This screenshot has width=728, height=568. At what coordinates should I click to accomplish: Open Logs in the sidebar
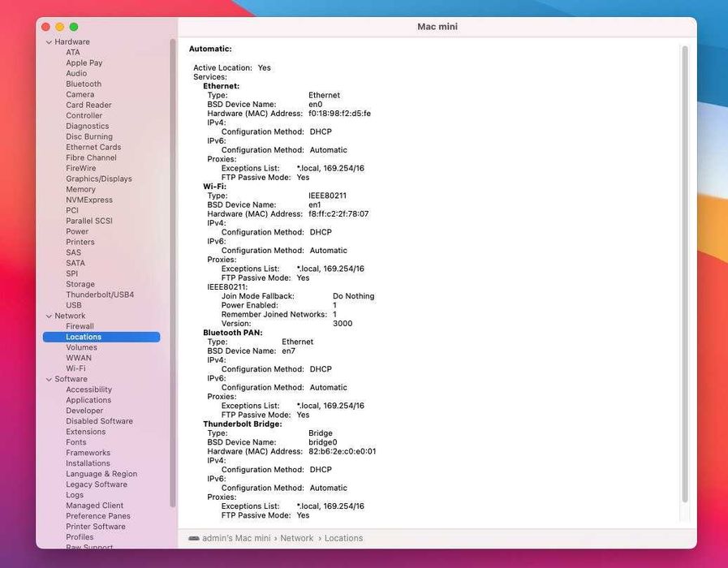point(75,495)
